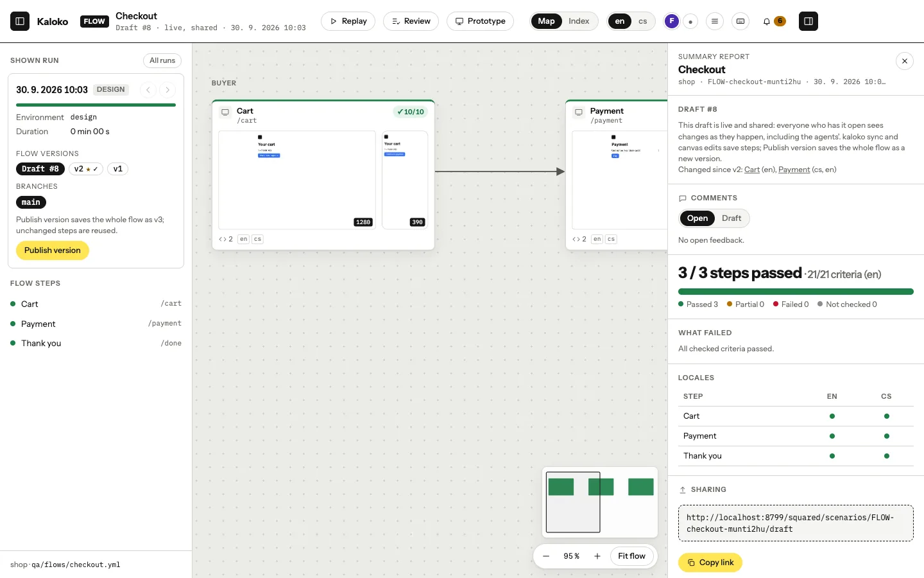
Task: Open Prototype mode
Action: (481, 21)
